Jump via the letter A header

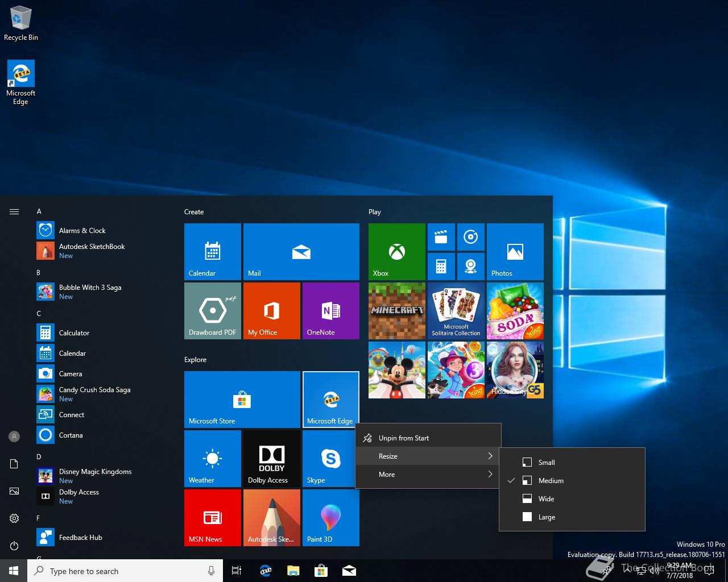[x=39, y=211]
